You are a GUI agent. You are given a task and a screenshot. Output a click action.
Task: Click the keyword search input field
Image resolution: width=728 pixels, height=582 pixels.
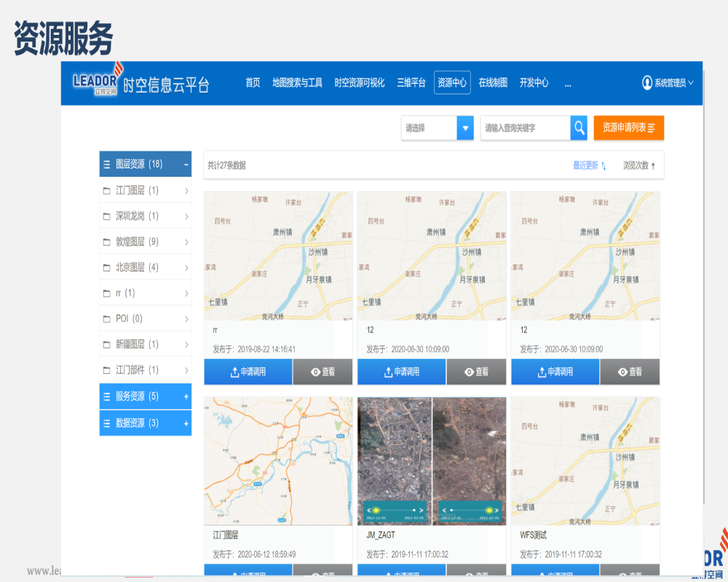tap(524, 128)
